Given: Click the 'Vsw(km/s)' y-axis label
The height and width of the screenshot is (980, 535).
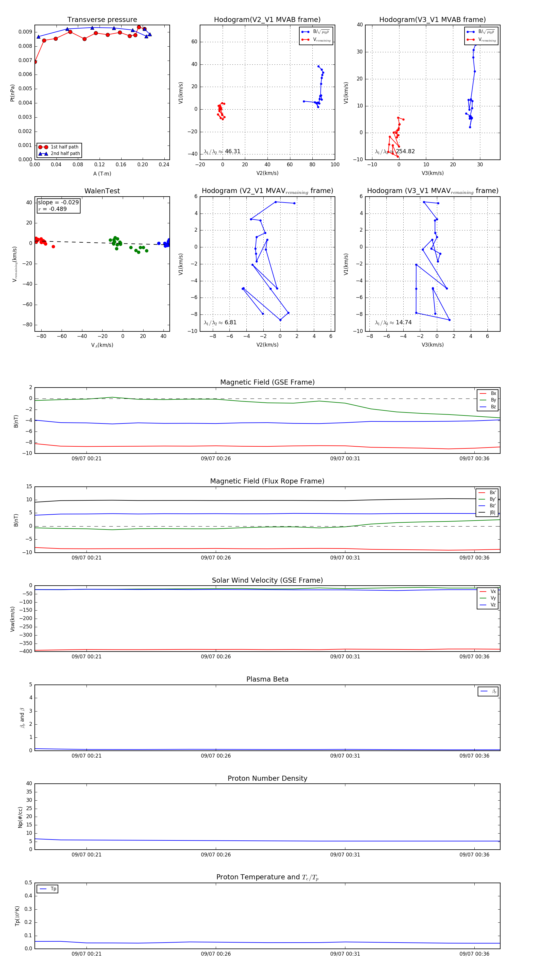Looking at the screenshot, I should coord(12,619).
